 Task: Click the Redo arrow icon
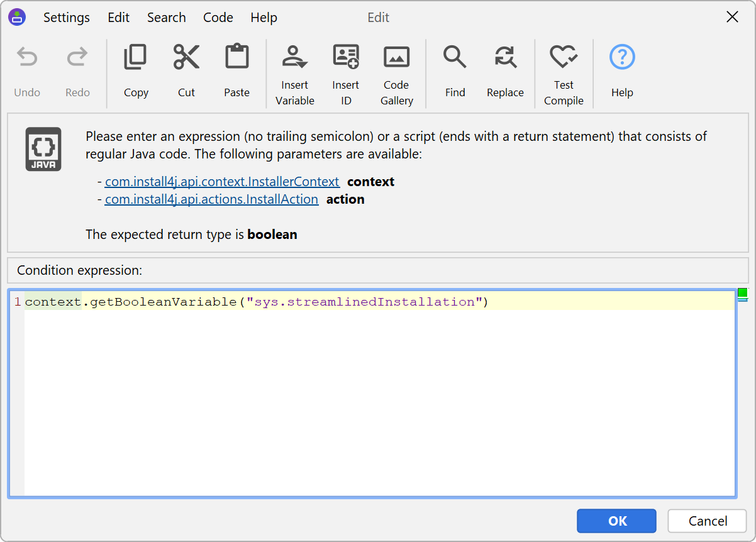[x=77, y=58]
